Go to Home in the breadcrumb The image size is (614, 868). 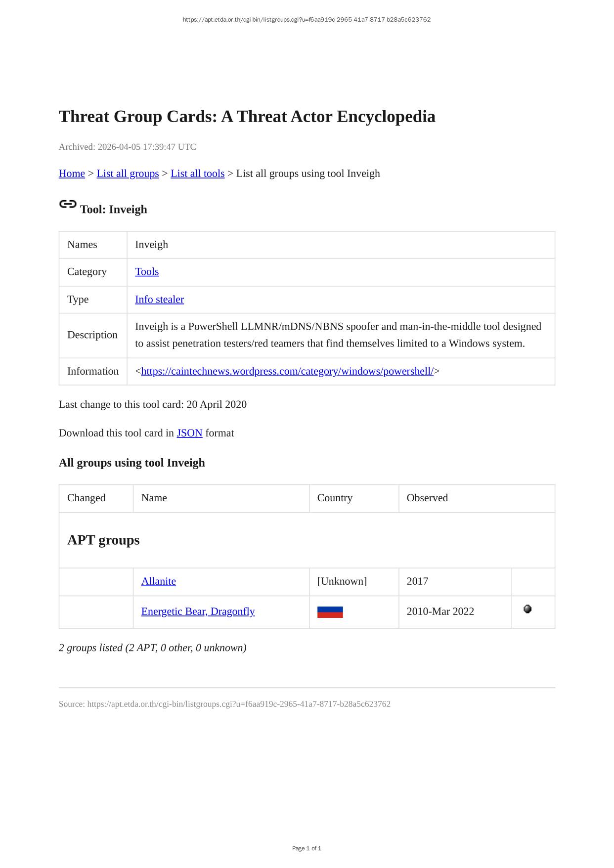pos(72,174)
